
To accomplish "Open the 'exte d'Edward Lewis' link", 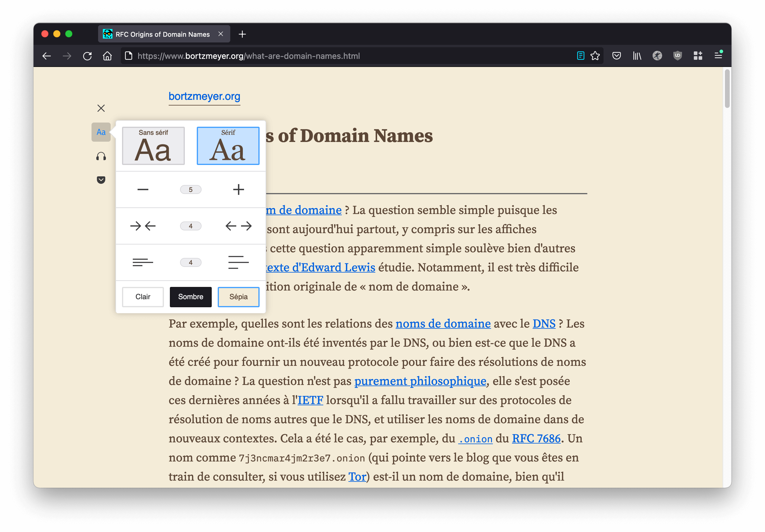I will [321, 267].
